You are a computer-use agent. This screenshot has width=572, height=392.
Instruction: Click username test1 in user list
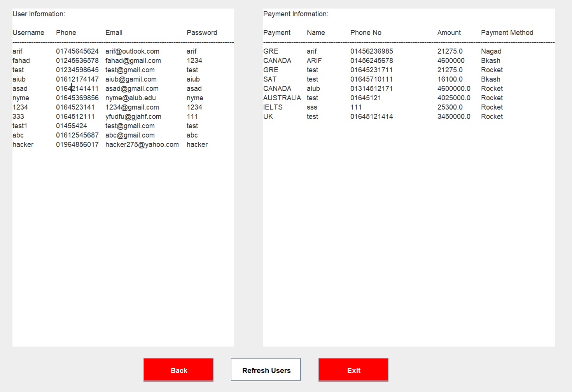[20, 126]
